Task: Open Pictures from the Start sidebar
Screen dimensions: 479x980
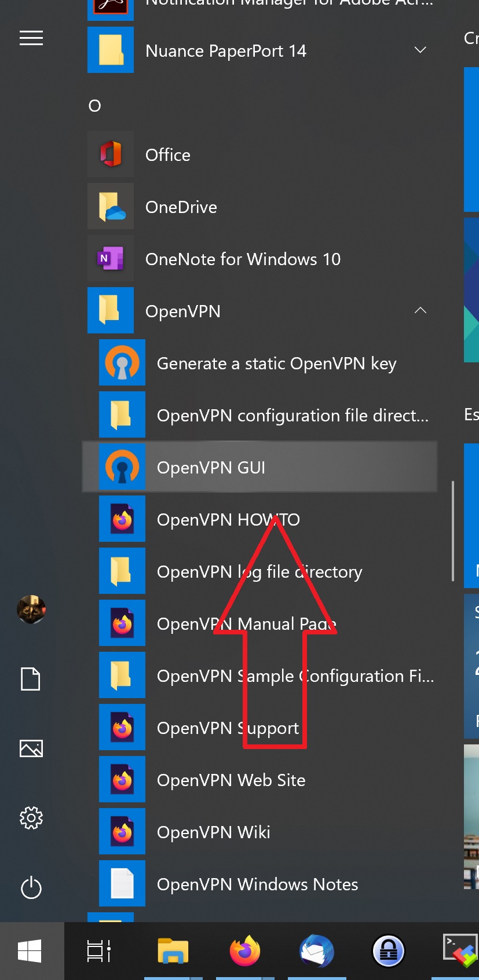Action: point(31,748)
